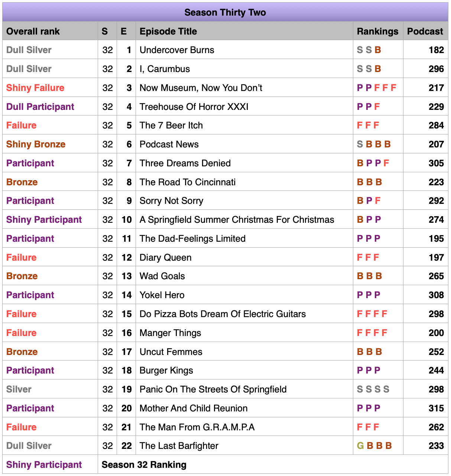This screenshot has height=476, width=451.
Task: Select the 'Overall rank' column header
Action: tap(33, 31)
